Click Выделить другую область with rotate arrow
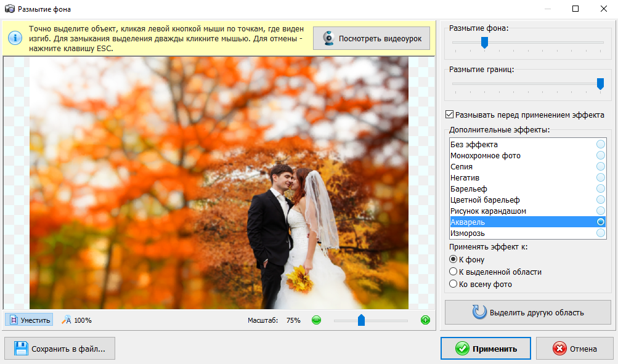618x364 pixels. coord(528,312)
